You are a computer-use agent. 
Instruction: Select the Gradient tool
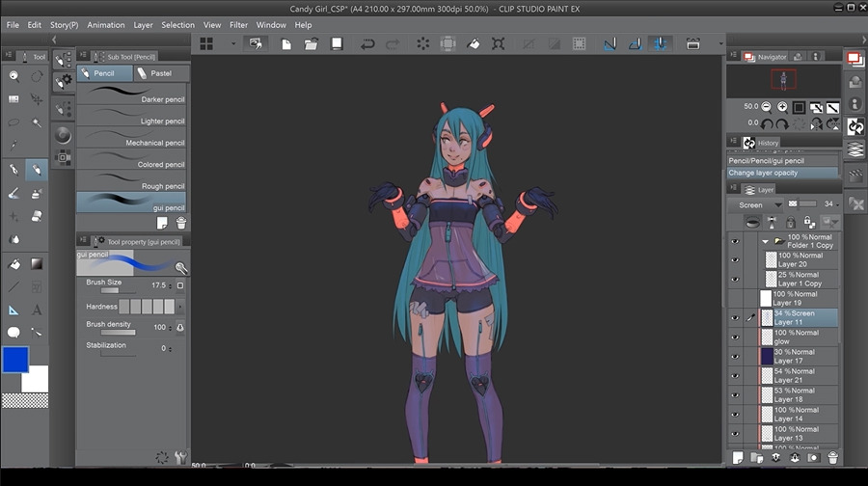click(x=37, y=264)
